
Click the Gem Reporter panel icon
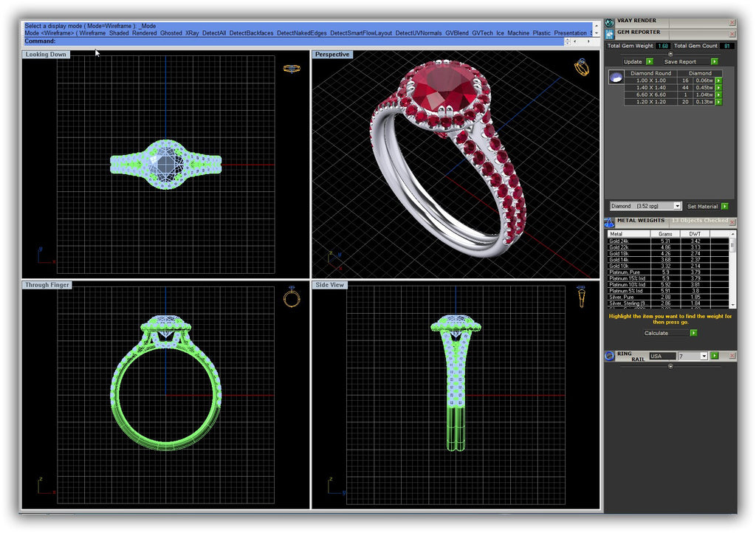[609, 33]
